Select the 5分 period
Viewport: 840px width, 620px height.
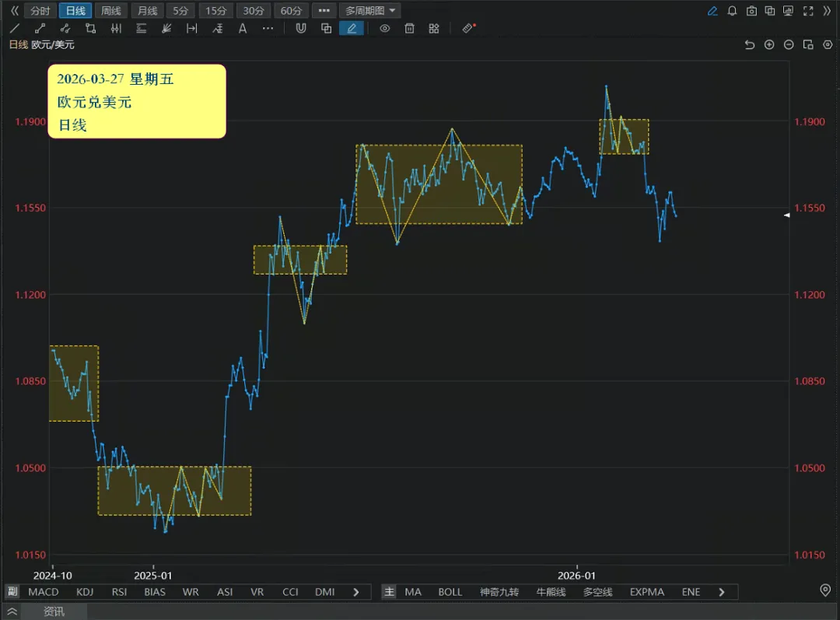[x=180, y=11]
